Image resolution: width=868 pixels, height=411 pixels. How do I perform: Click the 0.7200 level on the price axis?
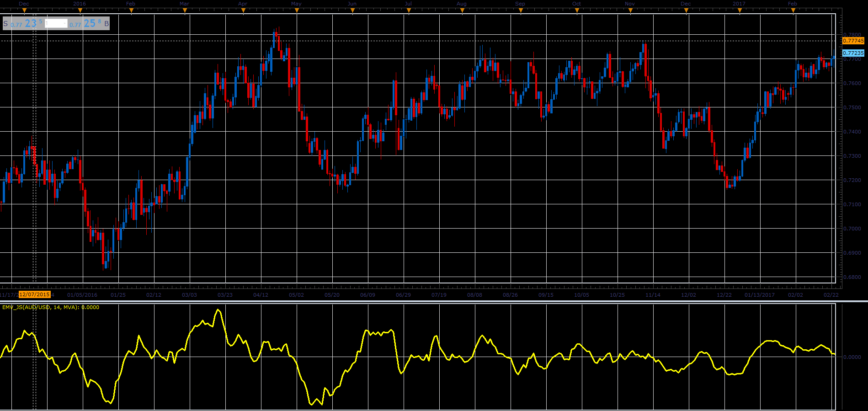(x=852, y=180)
